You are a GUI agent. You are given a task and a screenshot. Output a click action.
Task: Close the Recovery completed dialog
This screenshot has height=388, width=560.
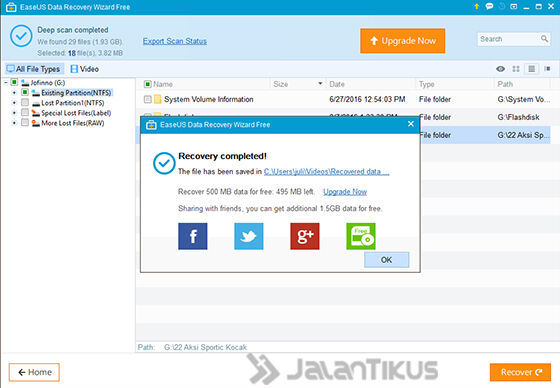coord(411,124)
